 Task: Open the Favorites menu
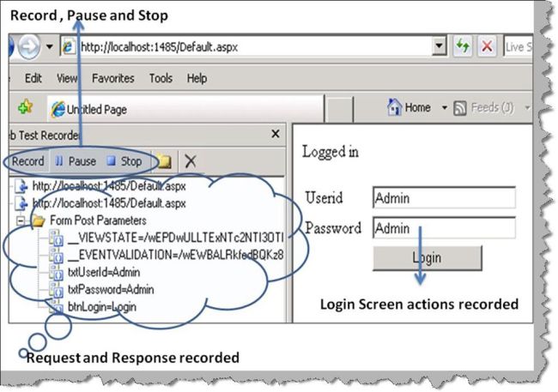112,78
